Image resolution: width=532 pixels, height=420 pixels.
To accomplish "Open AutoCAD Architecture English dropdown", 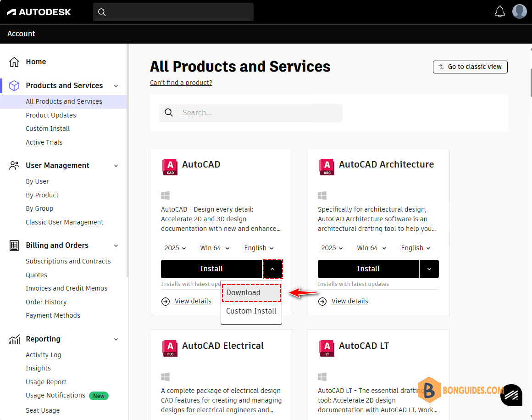I will point(416,248).
